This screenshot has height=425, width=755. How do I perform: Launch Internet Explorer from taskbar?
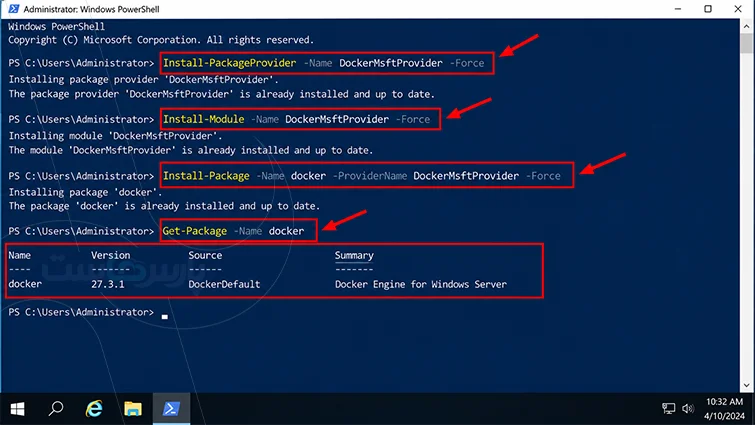pos(94,409)
